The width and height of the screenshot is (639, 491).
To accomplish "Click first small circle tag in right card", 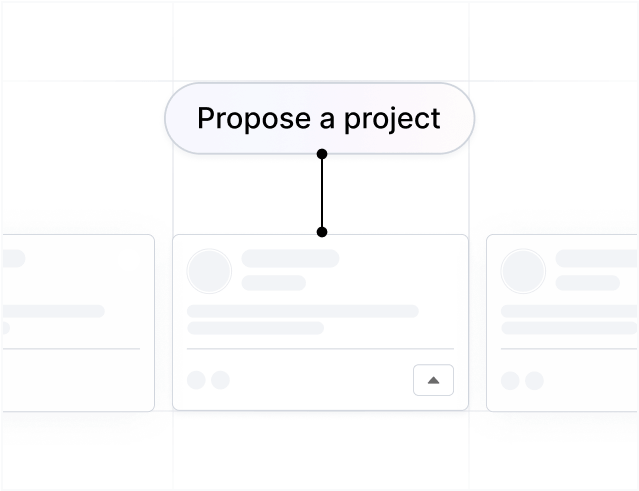I will coord(510,381).
